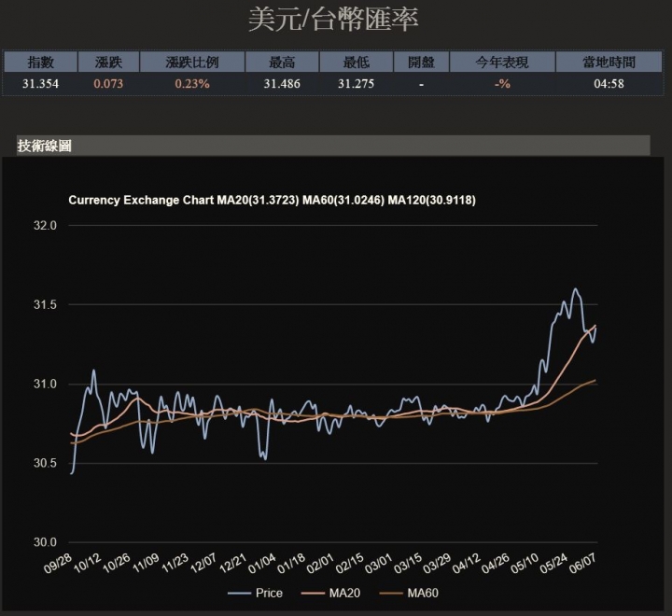Click the 05/24 date axis label
672x616 pixels.
click(x=553, y=563)
